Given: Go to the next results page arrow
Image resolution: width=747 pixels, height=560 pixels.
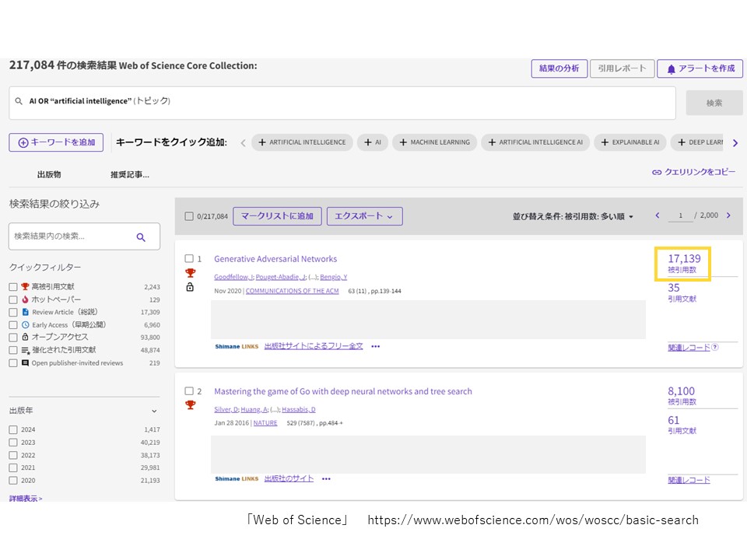Looking at the screenshot, I should 728,215.
